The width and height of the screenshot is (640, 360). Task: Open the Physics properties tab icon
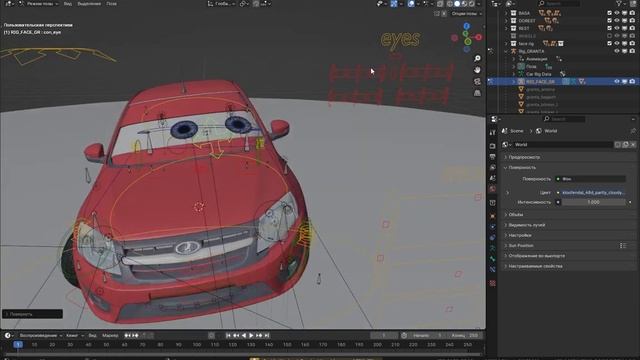click(493, 227)
